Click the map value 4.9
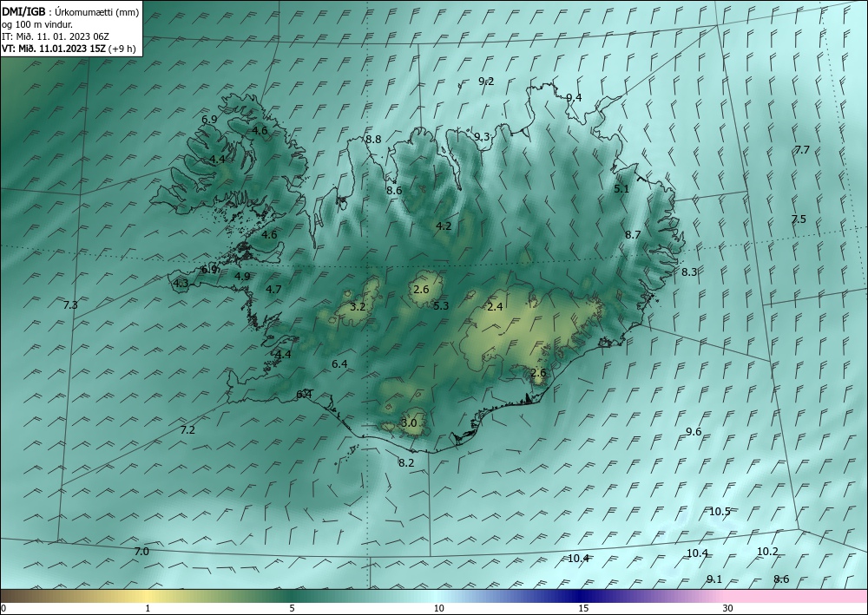The width and height of the screenshot is (868, 615). point(242,277)
